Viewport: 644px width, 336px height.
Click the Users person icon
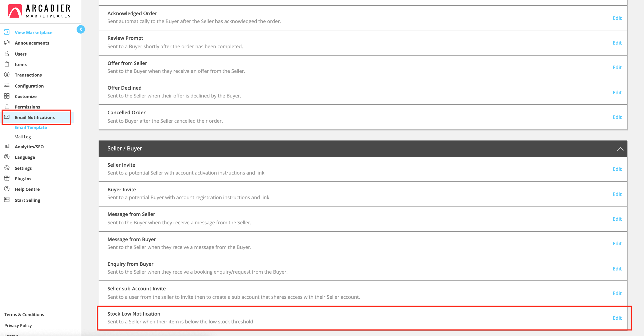point(7,54)
